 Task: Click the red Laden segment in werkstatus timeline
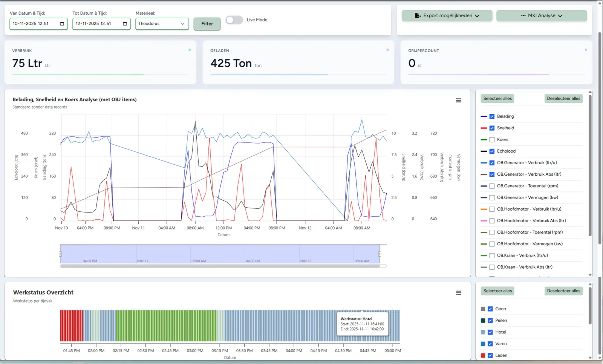(71, 326)
